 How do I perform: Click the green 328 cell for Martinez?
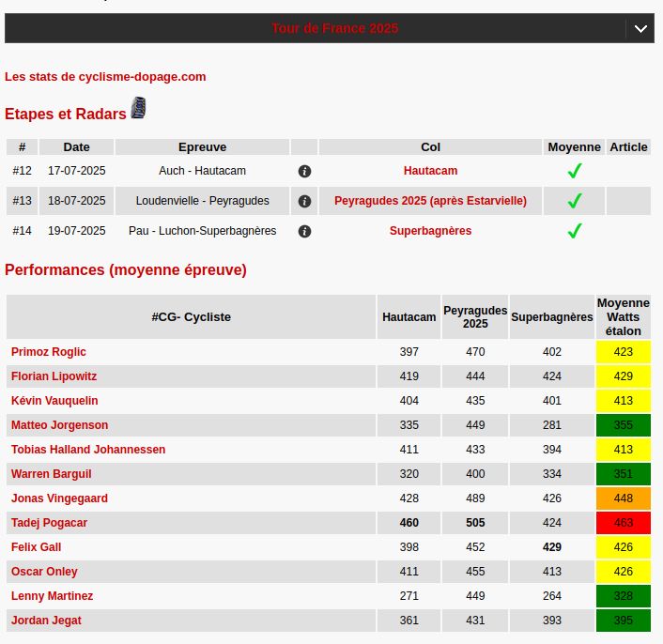(624, 596)
